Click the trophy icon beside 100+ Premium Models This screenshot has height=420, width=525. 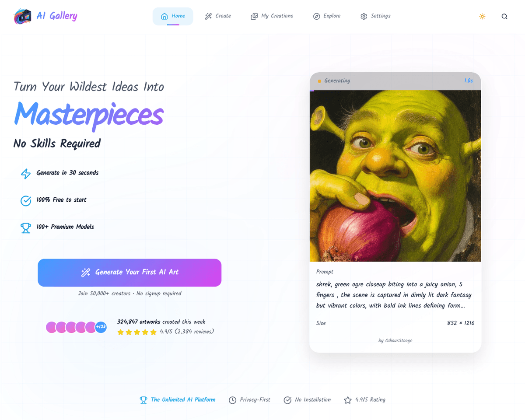[26, 227]
